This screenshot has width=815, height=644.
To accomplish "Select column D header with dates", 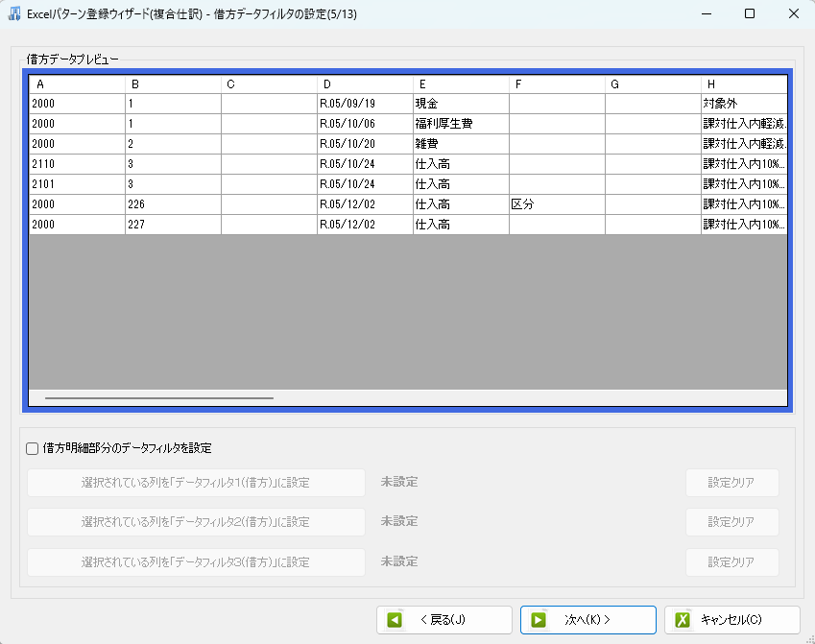I will [x=365, y=84].
